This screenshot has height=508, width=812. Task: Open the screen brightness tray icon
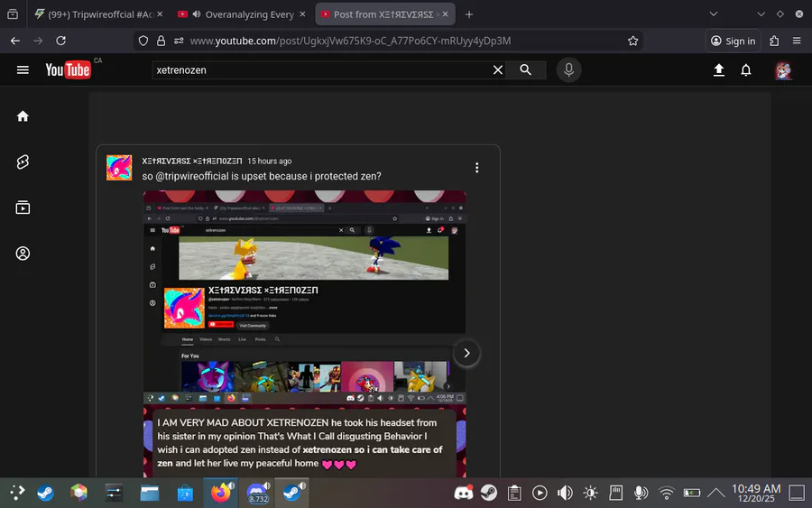point(590,493)
